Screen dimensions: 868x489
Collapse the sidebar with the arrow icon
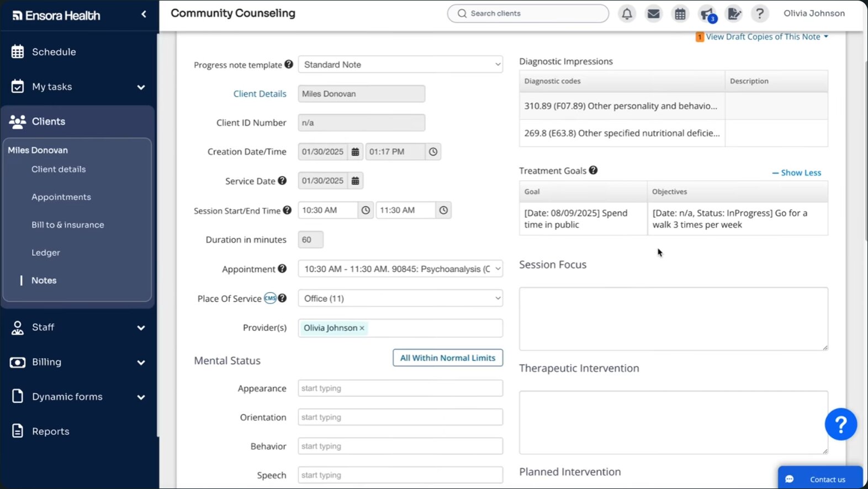click(x=144, y=14)
